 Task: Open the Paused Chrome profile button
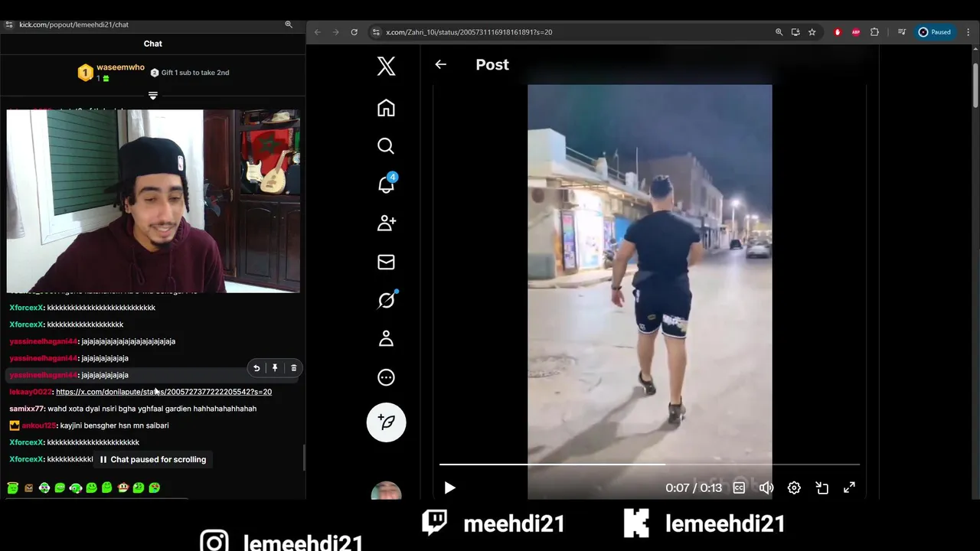pyautogui.click(x=935, y=32)
